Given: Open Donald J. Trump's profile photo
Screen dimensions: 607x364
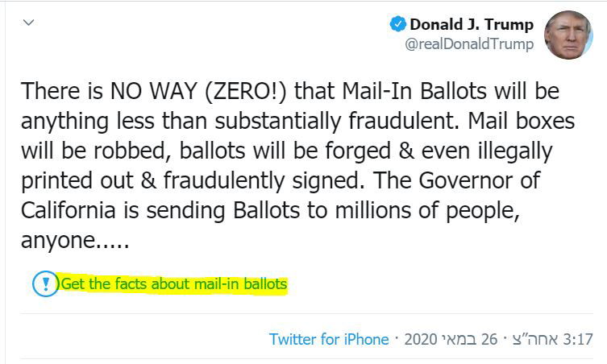Looking at the screenshot, I should (569, 35).
